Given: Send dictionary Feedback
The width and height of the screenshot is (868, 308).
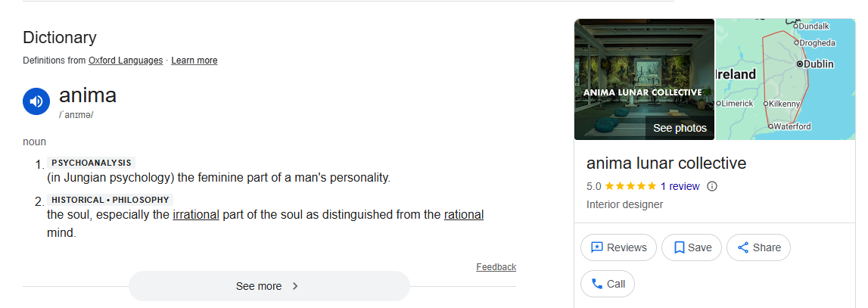Looking at the screenshot, I should click(496, 267).
